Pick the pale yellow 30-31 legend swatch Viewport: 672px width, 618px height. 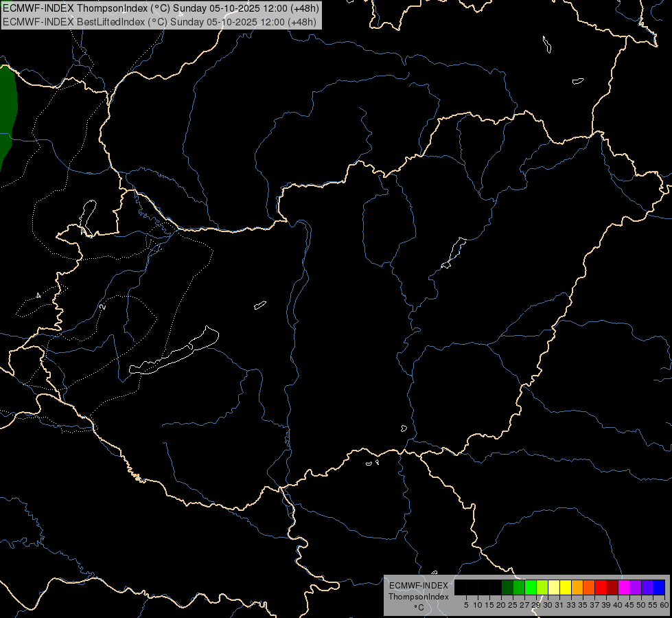[x=554, y=587]
